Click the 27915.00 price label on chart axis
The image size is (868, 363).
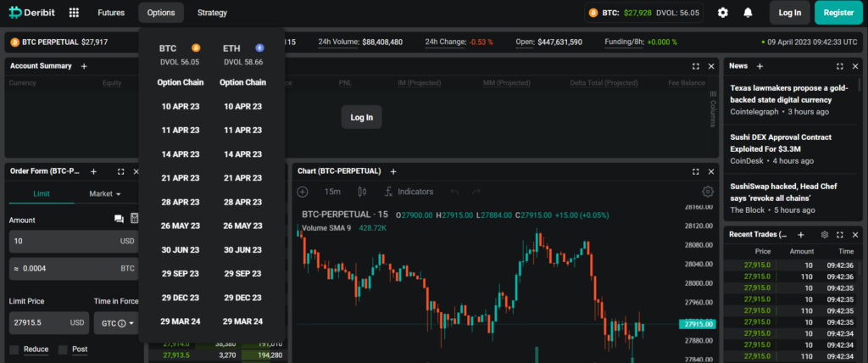click(x=697, y=325)
